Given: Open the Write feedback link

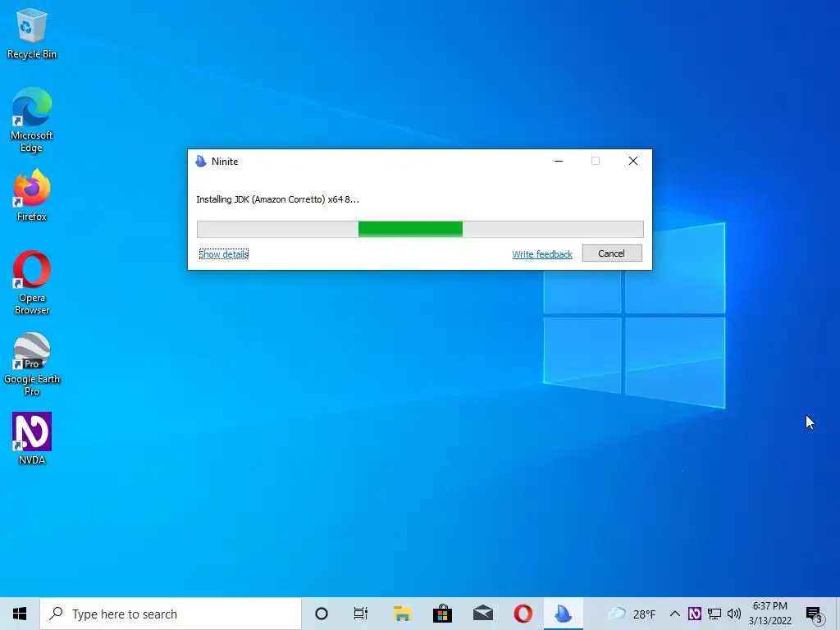Looking at the screenshot, I should point(542,254).
